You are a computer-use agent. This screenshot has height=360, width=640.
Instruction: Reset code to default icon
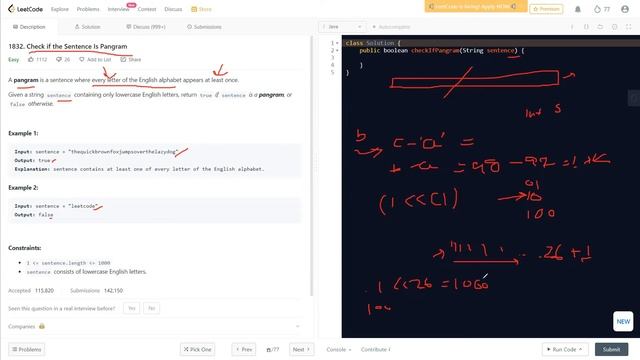(600, 27)
